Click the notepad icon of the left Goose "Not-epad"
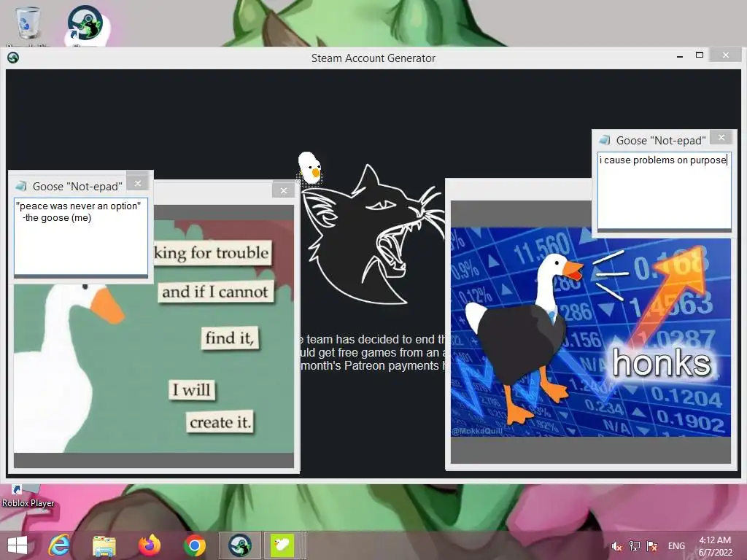747x560 pixels. [21, 186]
